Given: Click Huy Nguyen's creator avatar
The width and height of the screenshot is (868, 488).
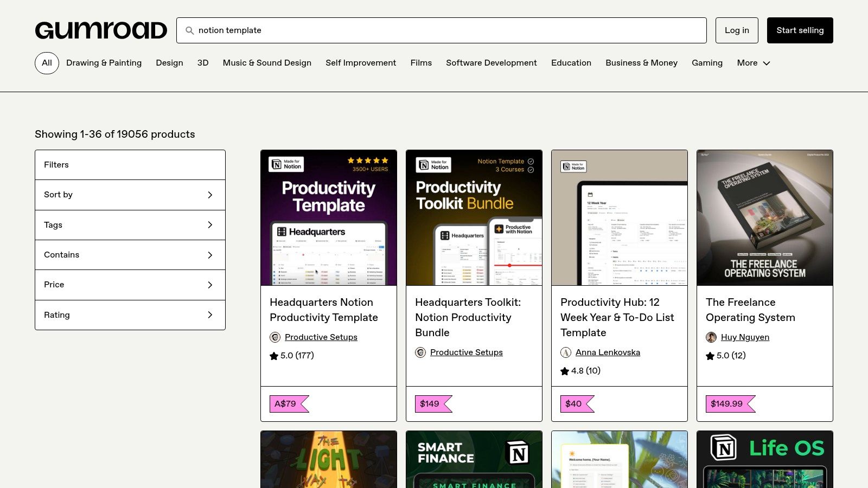Looking at the screenshot, I should [712, 337].
